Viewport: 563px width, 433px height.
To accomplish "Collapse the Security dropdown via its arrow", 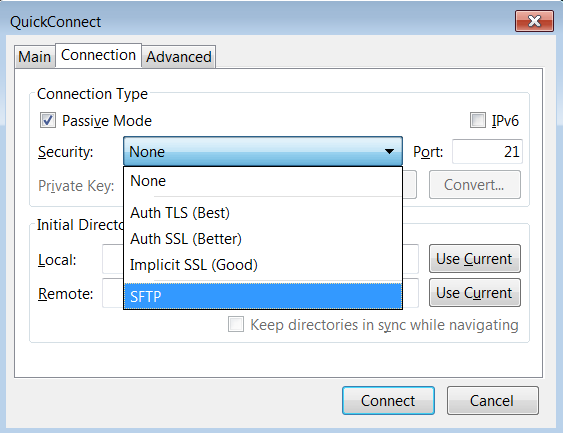I will pos(389,152).
